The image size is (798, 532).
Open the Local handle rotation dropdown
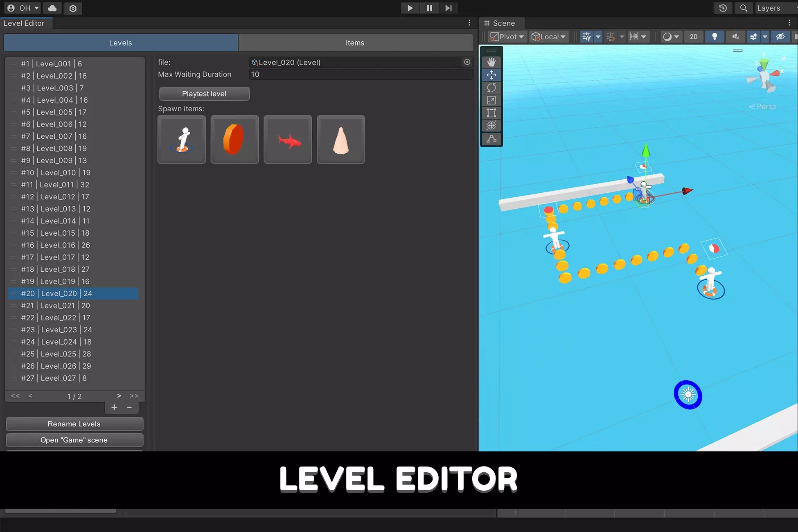pos(548,37)
